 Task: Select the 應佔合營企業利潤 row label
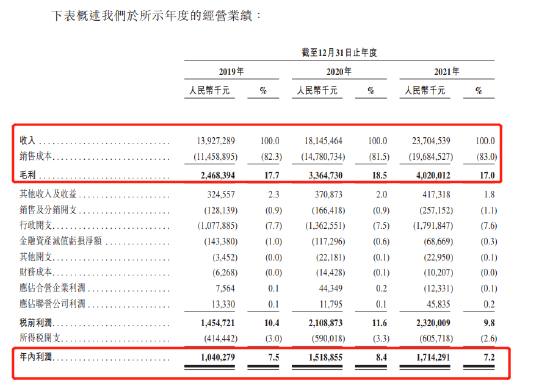[x=52, y=288]
